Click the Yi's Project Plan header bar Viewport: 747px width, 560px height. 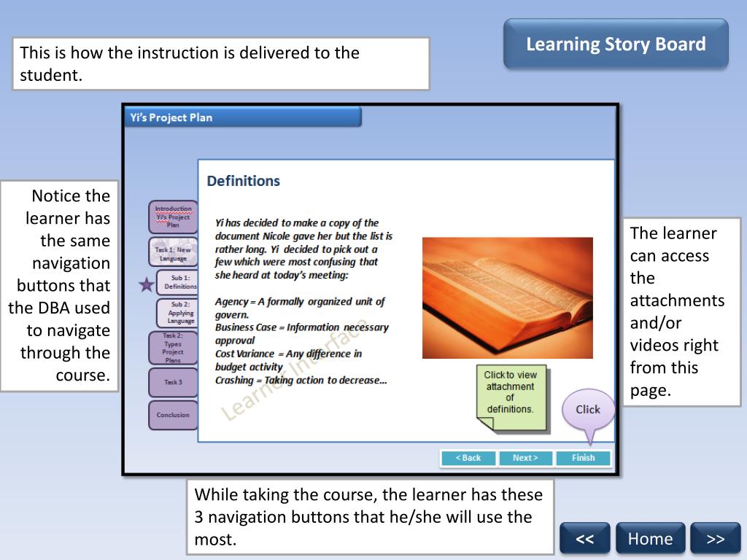(x=243, y=117)
